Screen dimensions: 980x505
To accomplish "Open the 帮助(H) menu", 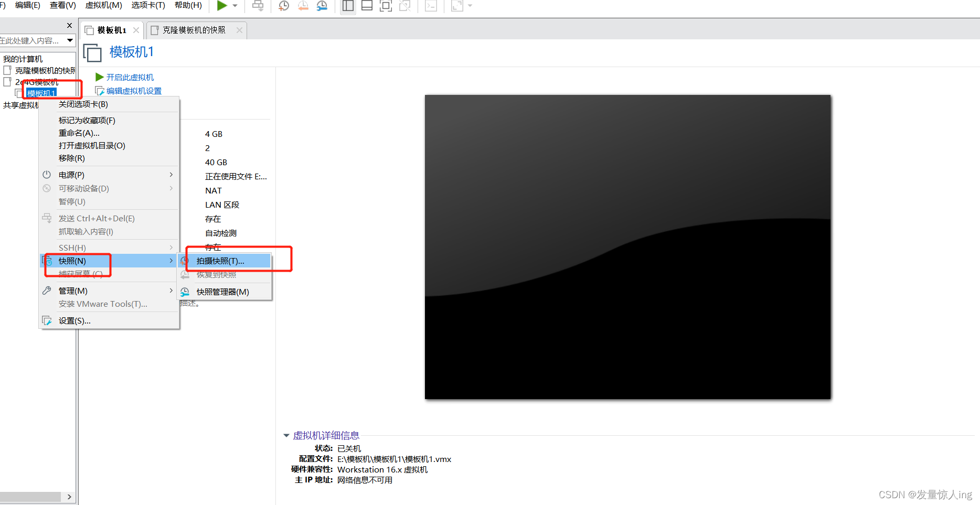I will [x=188, y=5].
